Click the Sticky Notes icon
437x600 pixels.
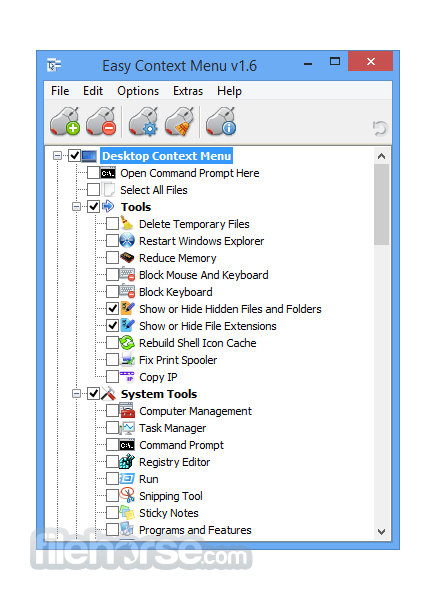point(127,512)
